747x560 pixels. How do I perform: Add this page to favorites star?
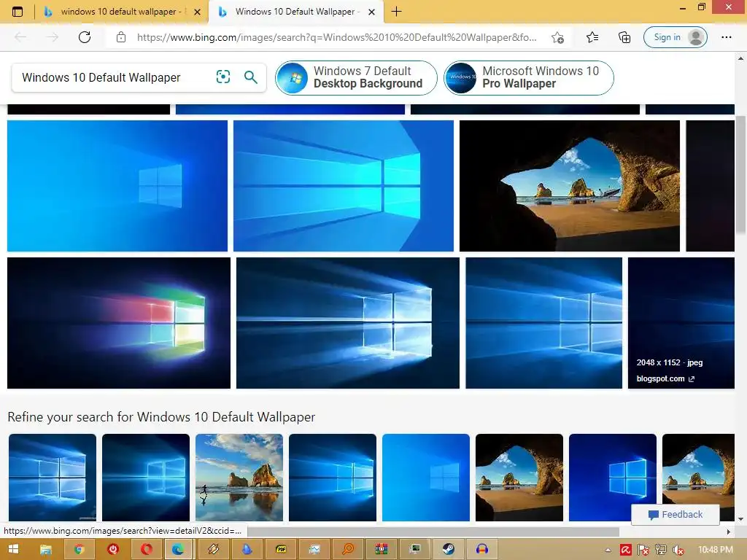557,37
